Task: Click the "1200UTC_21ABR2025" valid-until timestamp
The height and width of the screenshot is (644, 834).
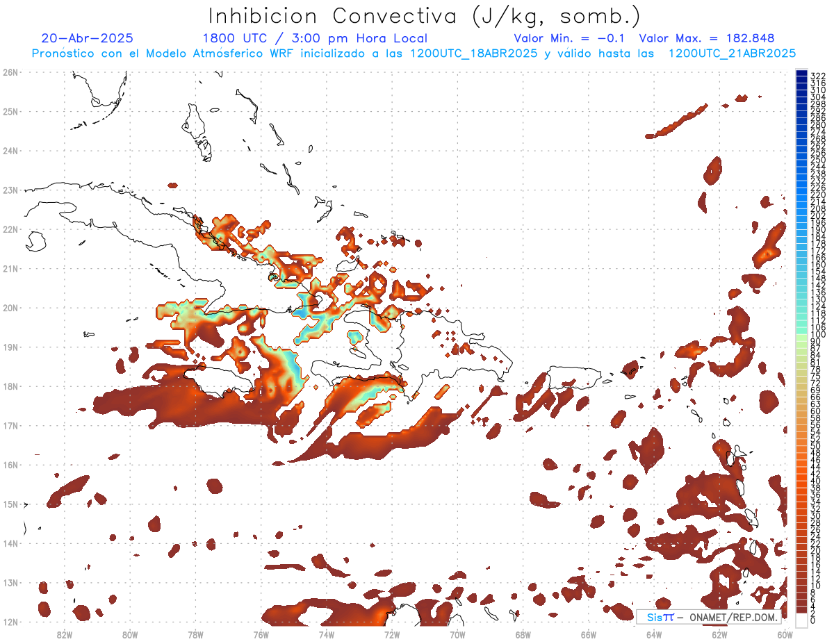Action: [732, 53]
